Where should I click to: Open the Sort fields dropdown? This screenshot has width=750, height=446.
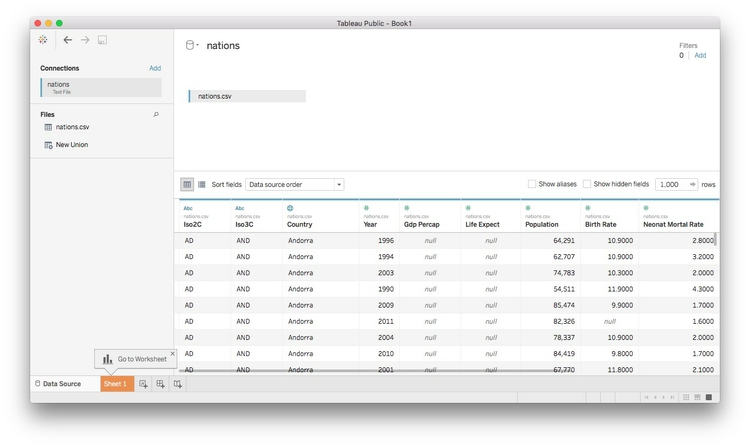[295, 185]
